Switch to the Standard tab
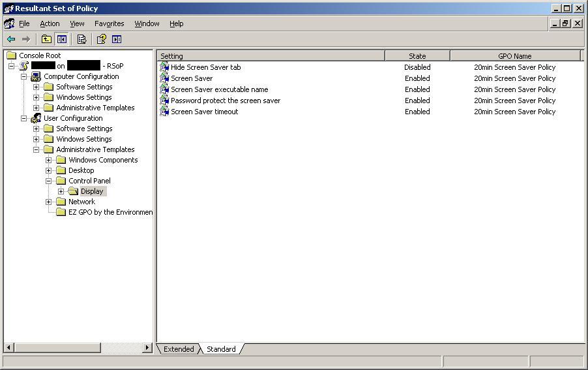The width and height of the screenshot is (588, 370). [x=221, y=349]
